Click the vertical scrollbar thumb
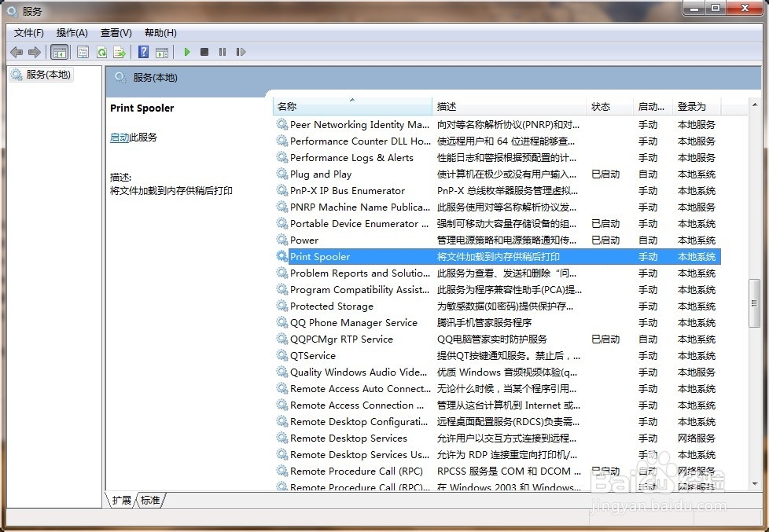Viewport: 769px width, 532px height. (x=754, y=303)
